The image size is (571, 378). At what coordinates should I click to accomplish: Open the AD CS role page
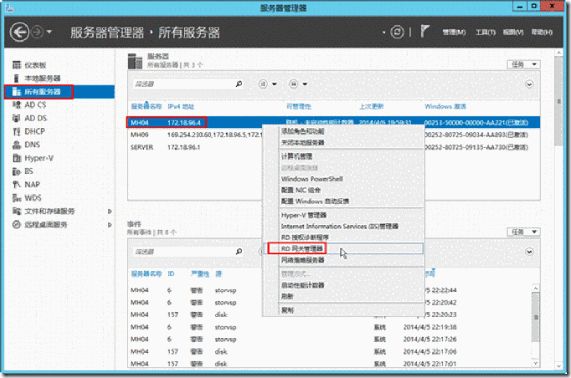(x=35, y=105)
